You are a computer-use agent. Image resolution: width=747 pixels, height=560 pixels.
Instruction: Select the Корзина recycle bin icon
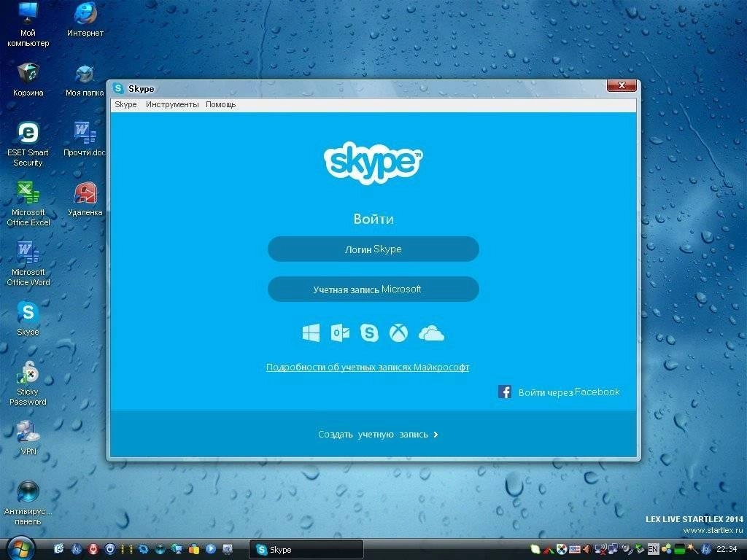coord(28,79)
